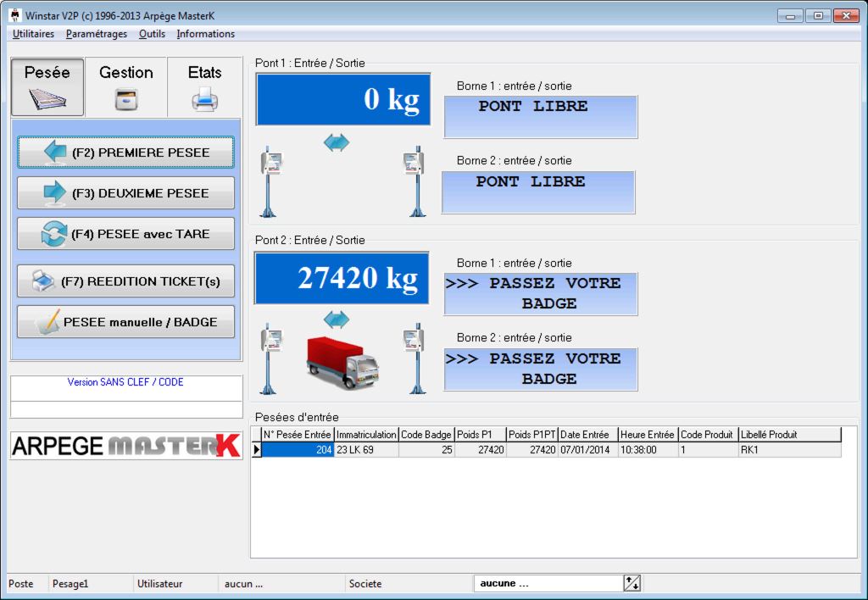Start (F2) PREMIERE PESEE

click(x=125, y=153)
